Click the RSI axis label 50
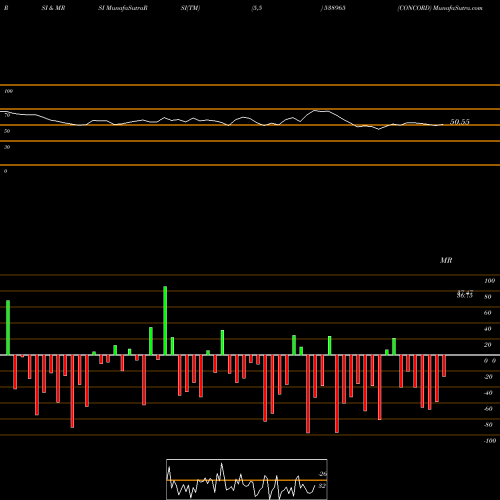 point(7,131)
